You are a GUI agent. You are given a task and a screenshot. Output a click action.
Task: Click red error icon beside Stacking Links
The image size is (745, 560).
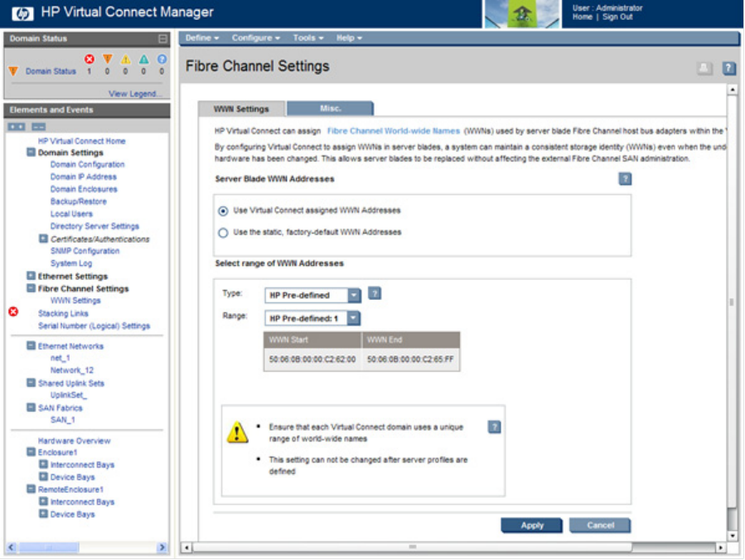pos(13,311)
